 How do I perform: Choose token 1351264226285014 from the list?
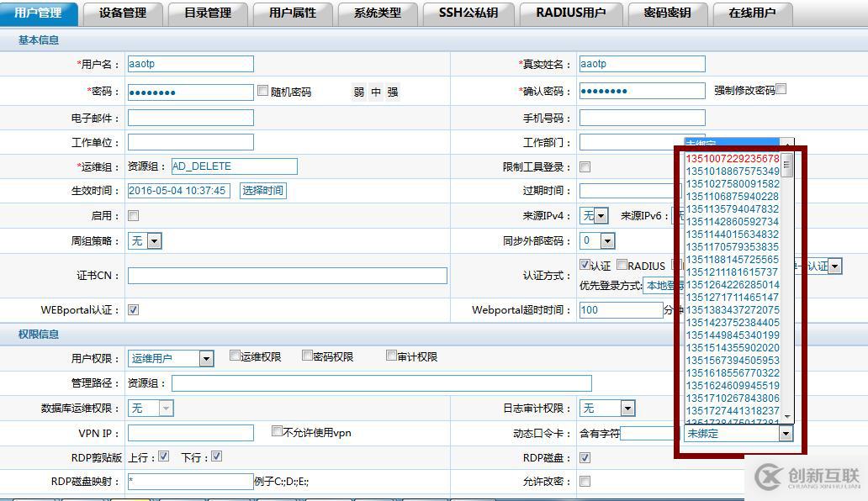[733, 285]
